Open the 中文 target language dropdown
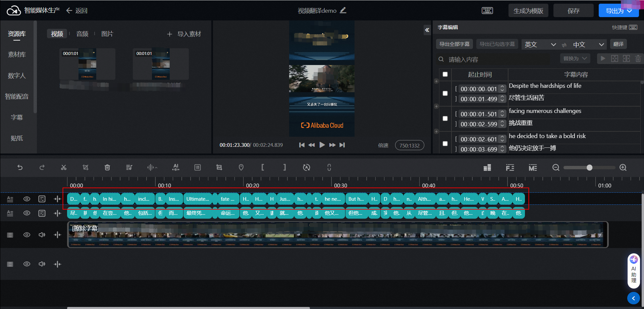644x309 pixels. 589,44
